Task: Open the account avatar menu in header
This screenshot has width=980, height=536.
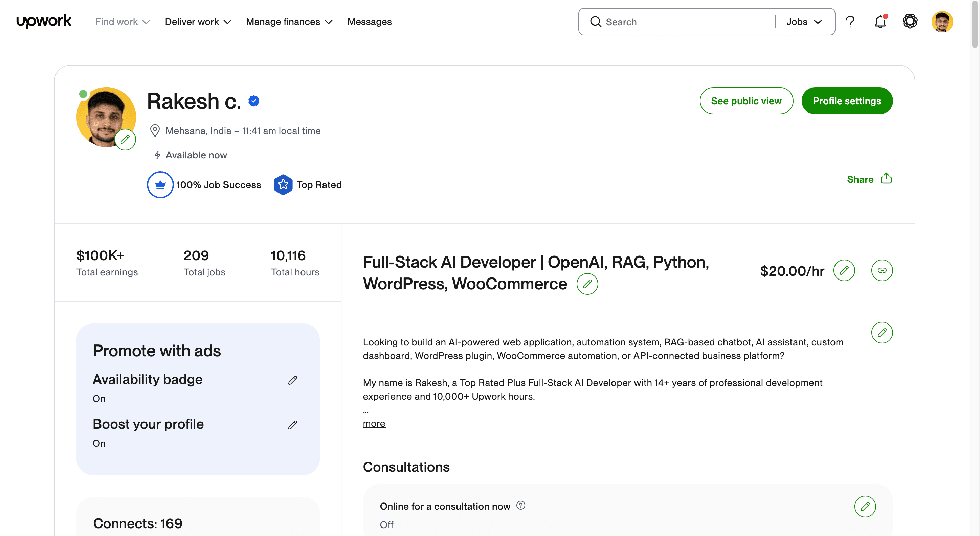Action: 942,22
